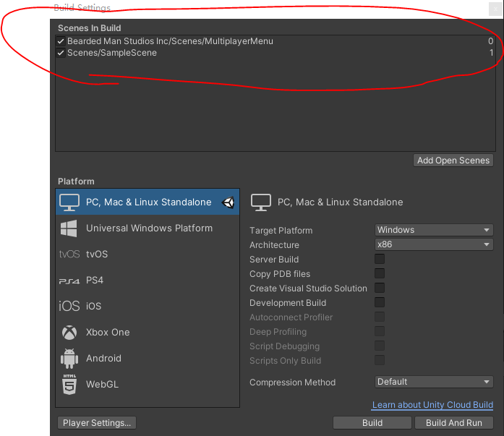Uncheck the MultiplayerMenu scene checkbox
504x436 pixels.
[x=61, y=41]
